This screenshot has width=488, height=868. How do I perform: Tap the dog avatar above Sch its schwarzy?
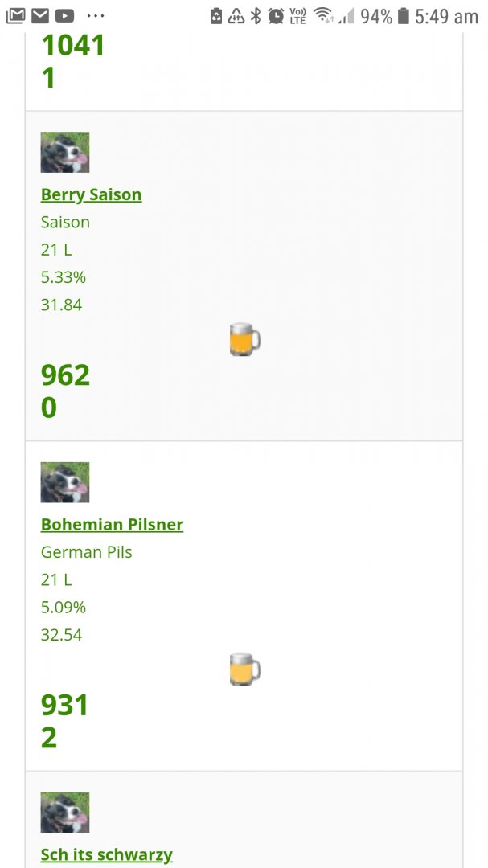pos(65,812)
